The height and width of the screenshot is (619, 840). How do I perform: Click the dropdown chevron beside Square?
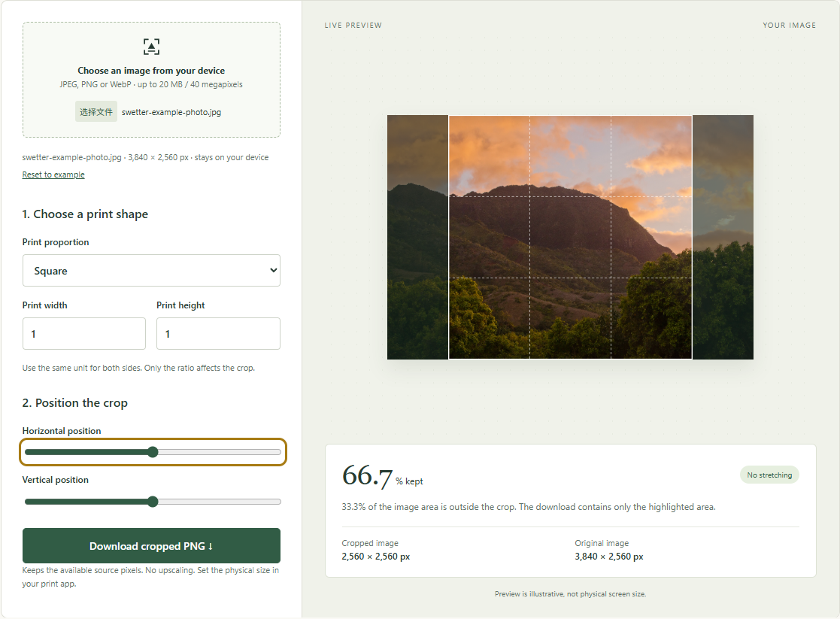tap(273, 270)
